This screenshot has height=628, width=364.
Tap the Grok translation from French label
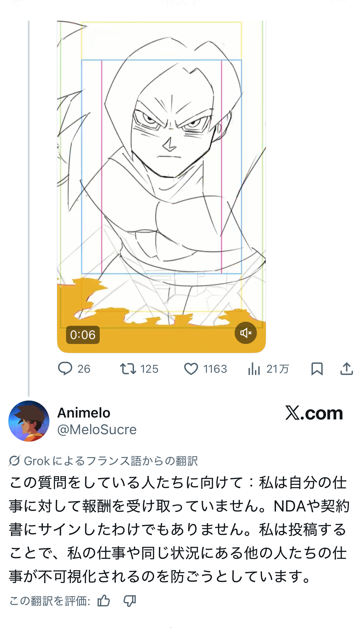(x=111, y=461)
